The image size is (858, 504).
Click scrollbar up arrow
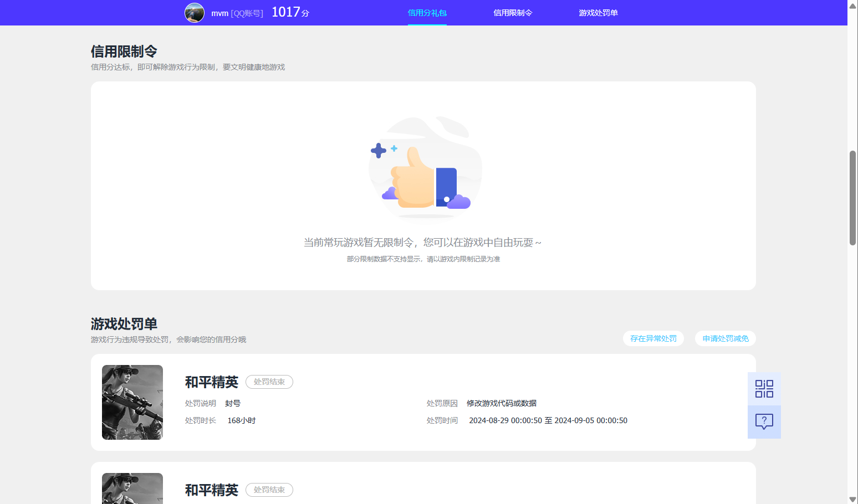(852, 6)
